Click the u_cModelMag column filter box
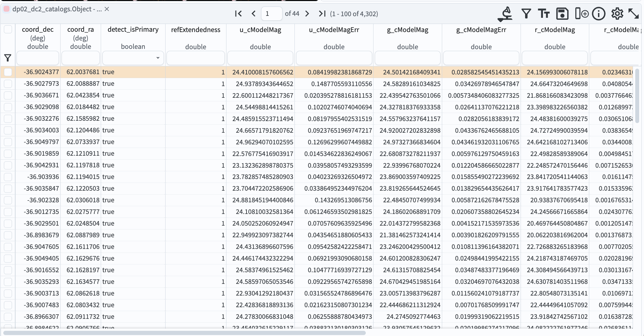Viewport: 644px width, 336px height. (x=260, y=58)
